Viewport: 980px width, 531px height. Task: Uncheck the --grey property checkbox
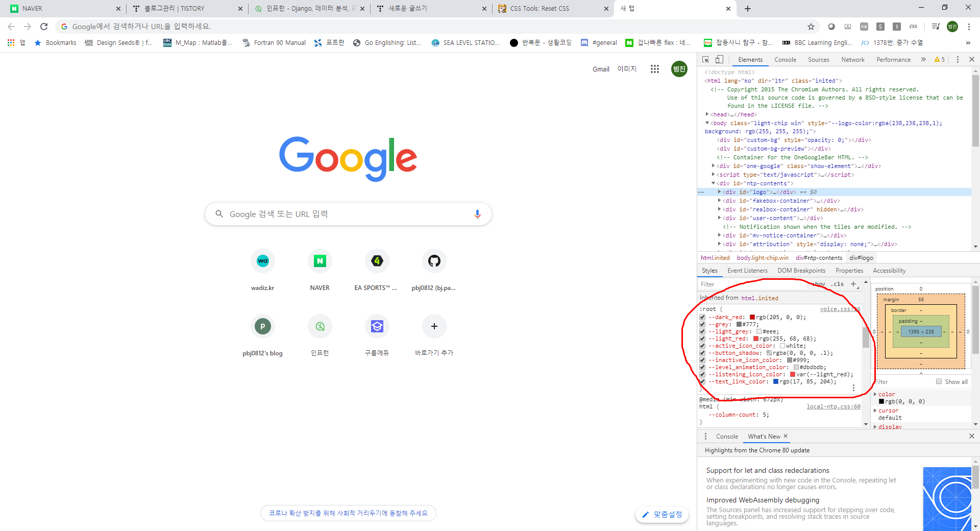pyautogui.click(x=702, y=324)
